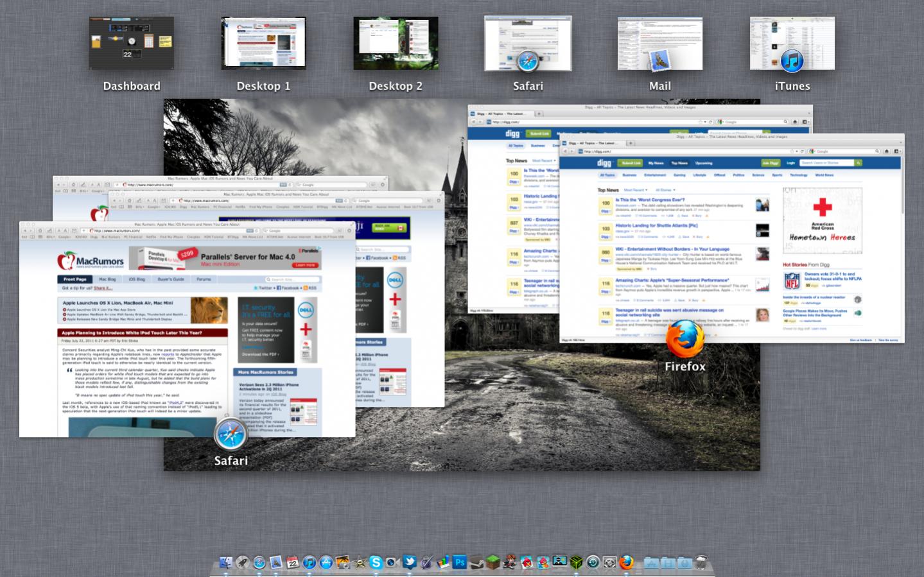Screen dimensions: 924x577
Task: Open iOS Blog tab in front MacRumors window
Action: tap(137, 279)
